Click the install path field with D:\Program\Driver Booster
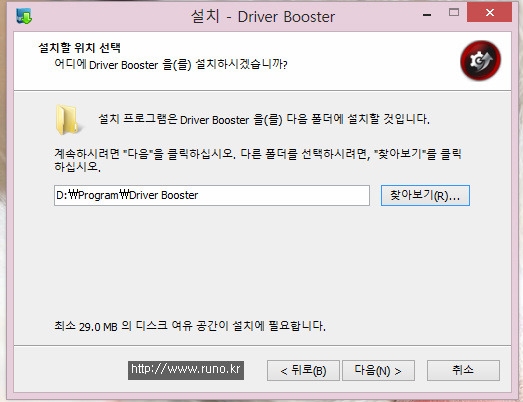The width and height of the screenshot is (523, 402). click(212, 195)
